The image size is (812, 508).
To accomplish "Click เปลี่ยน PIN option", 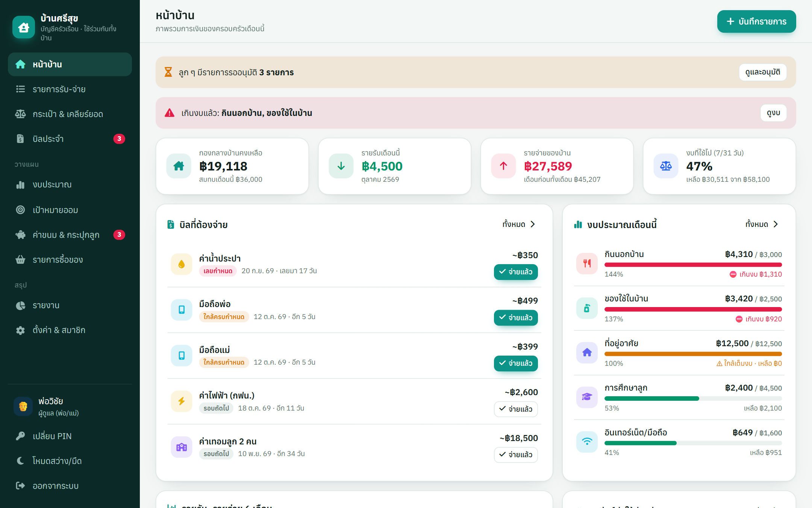I will [70, 436].
